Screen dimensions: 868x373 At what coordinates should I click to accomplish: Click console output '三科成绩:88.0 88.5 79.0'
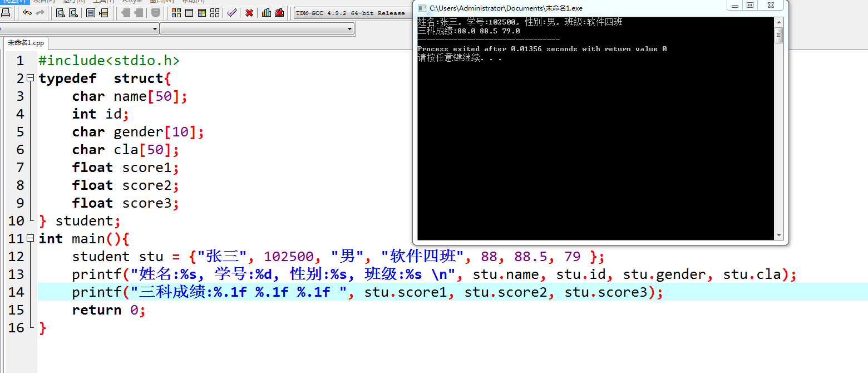pyautogui.click(x=469, y=31)
